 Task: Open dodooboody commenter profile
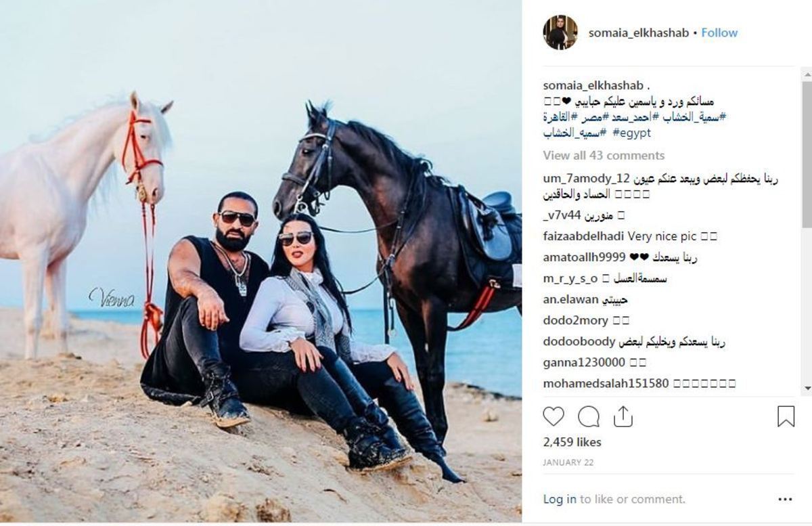[x=579, y=341]
